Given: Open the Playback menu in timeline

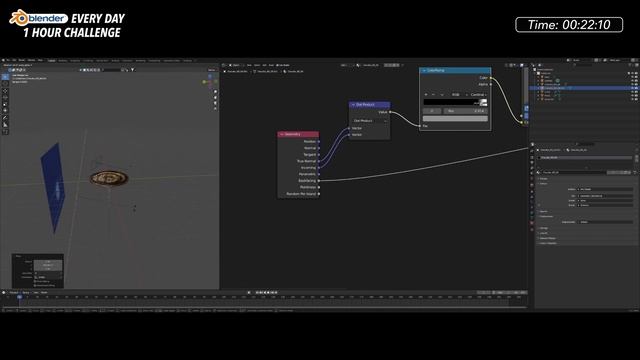Looking at the screenshot, I should (x=14, y=293).
